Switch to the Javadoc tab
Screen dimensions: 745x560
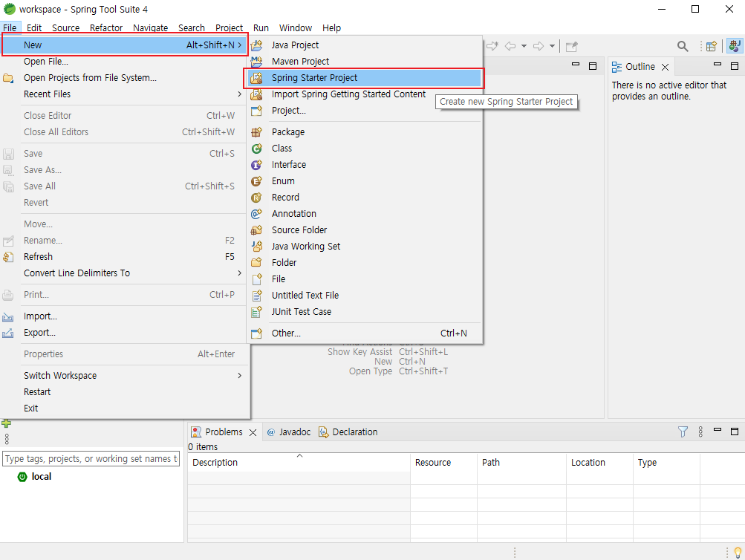point(289,432)
